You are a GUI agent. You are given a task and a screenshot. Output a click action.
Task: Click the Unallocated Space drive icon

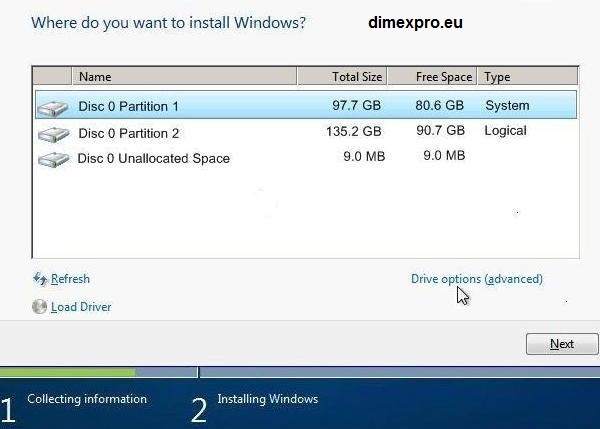pos(54,160)
